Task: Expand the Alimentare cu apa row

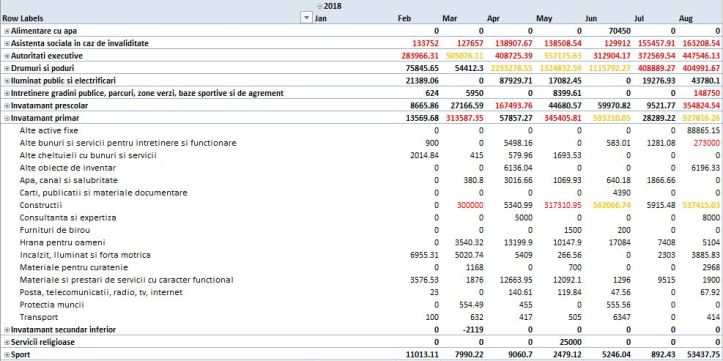Action: (6, 31)
